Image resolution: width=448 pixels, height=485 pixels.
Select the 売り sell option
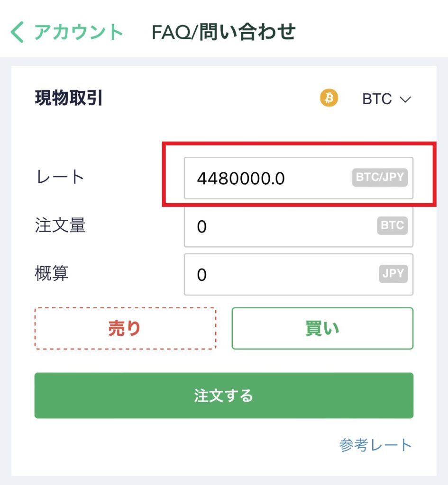pyautogui.click(x=125, y=328)
